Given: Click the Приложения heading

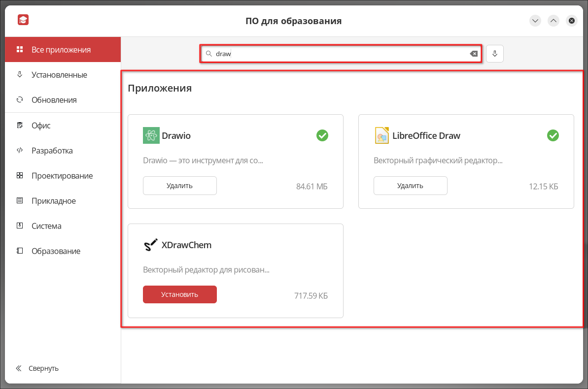Looking at the screenshot, I should 160,88.
